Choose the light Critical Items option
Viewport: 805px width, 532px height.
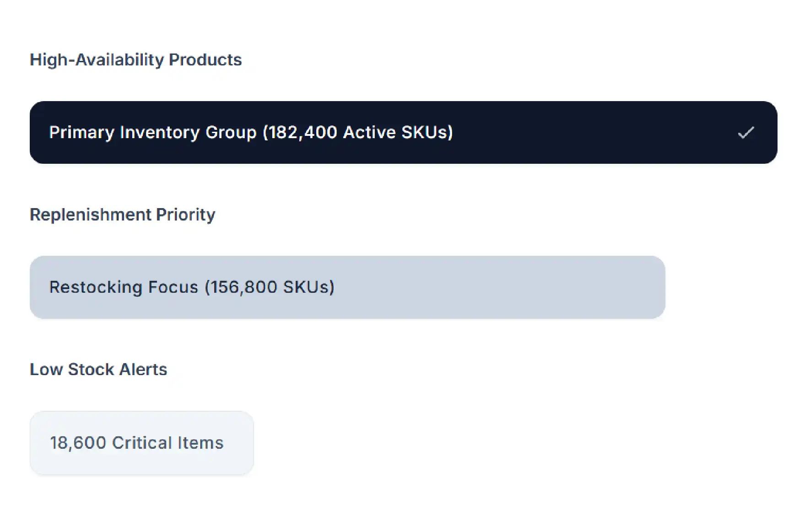141,443
